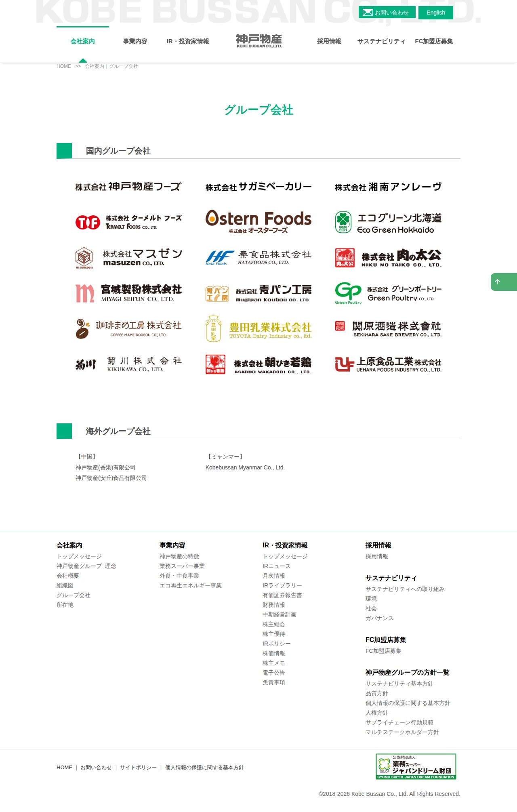The height and width of the screenshot is (812, 517).
Task: Click the 朝びき若鶏 Asabiki Wakadori logo
Action: tap(258, 364)
